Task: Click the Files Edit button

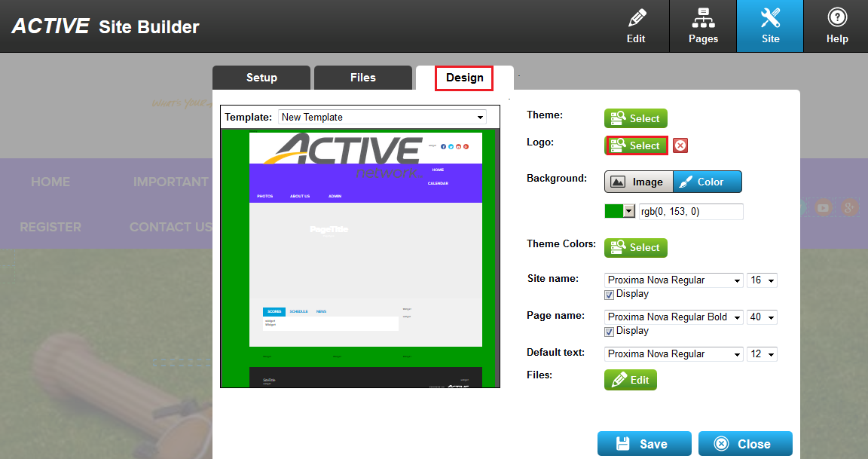Action: tap(631, 380)
